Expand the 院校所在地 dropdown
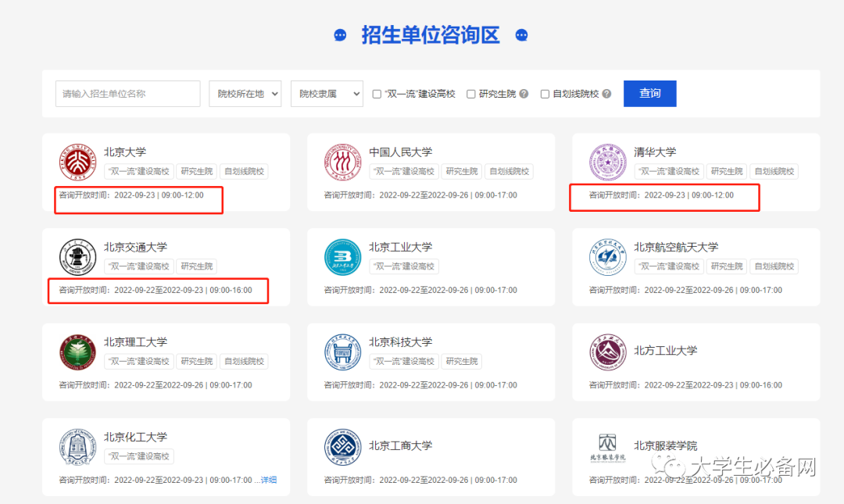The height and width of the screenshot is (504, 844). (245, 94)
